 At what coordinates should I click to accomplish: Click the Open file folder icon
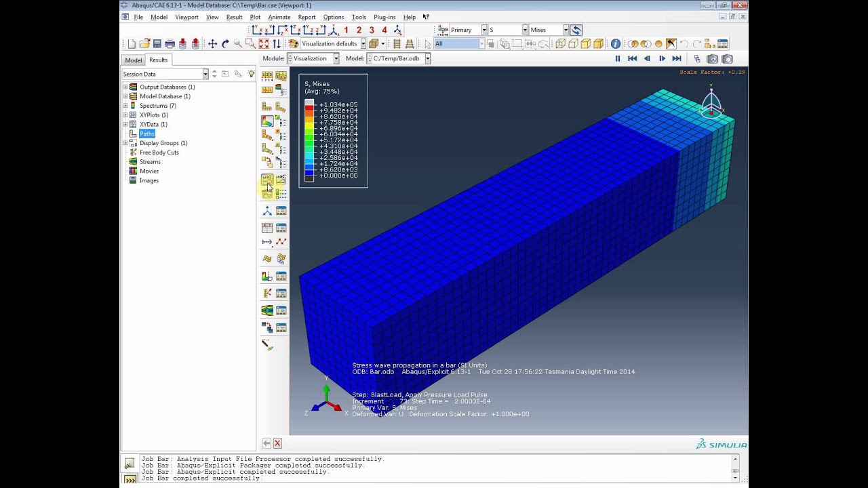pyautogui.click(x=144, y=44)
